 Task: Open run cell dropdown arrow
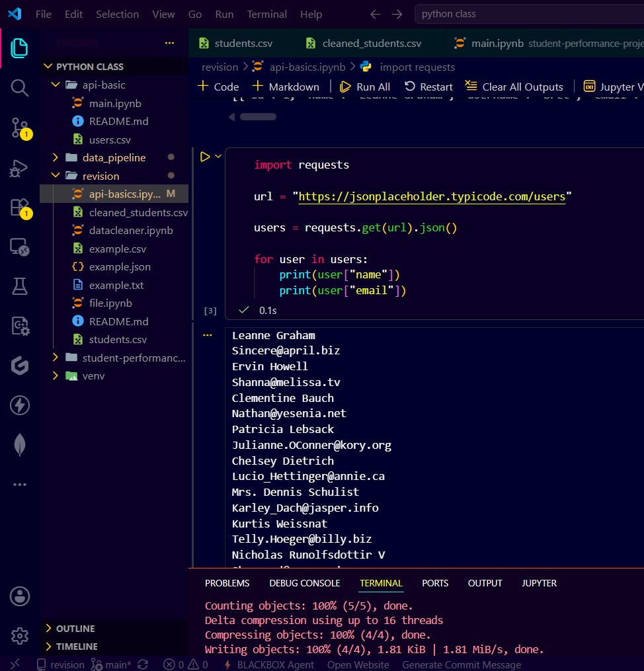218,157
